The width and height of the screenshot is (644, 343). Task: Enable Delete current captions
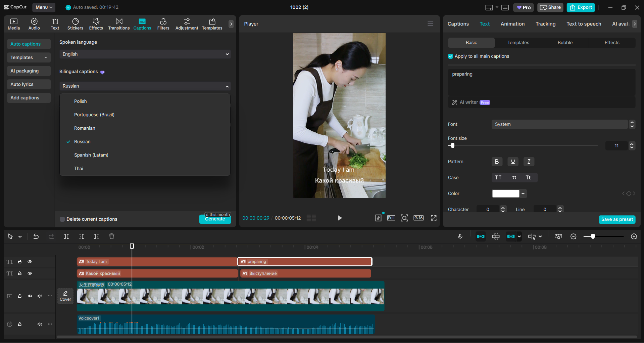62,219
